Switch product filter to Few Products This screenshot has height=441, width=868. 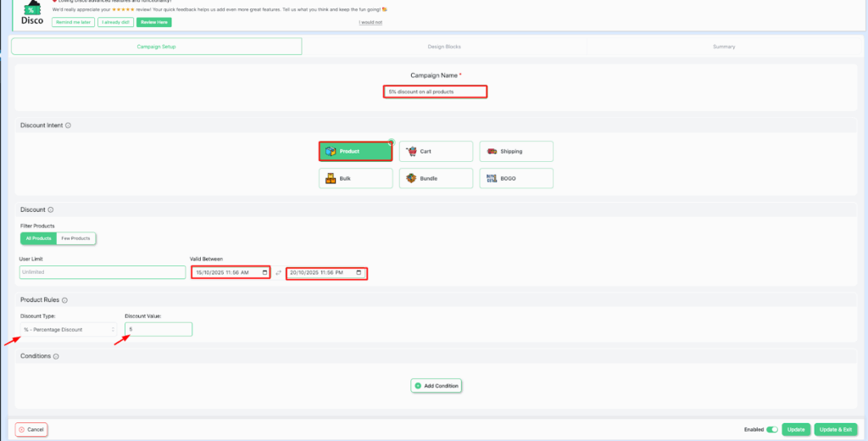75,238
